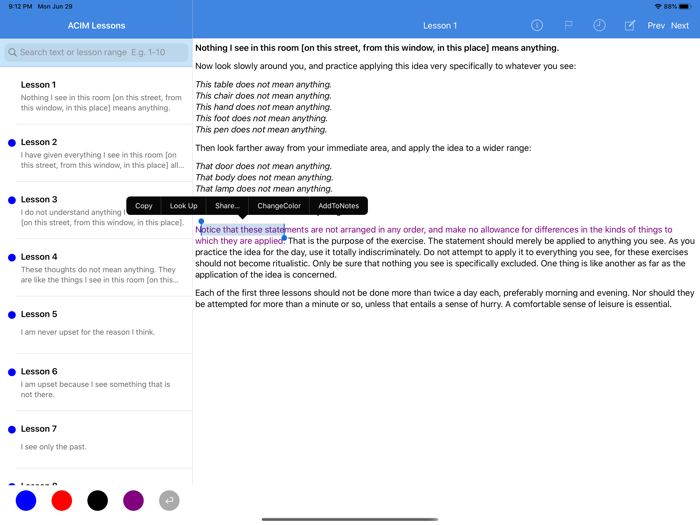Click 'That body does not mean anything.'
Screen dimensions: 700x525
coord(264,177)
